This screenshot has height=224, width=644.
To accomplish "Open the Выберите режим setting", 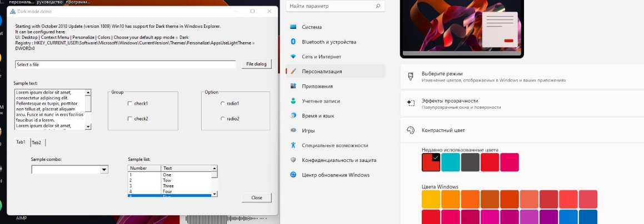I will pos(521,77).
